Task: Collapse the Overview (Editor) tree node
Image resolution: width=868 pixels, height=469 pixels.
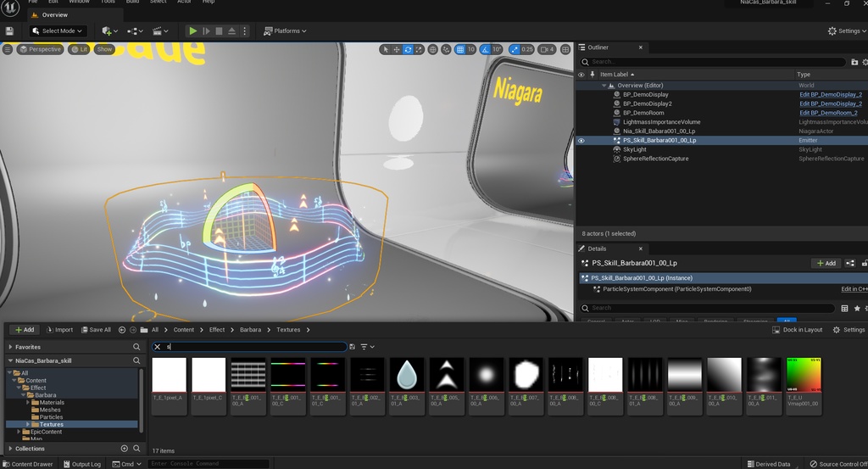Action: [605, 86]
